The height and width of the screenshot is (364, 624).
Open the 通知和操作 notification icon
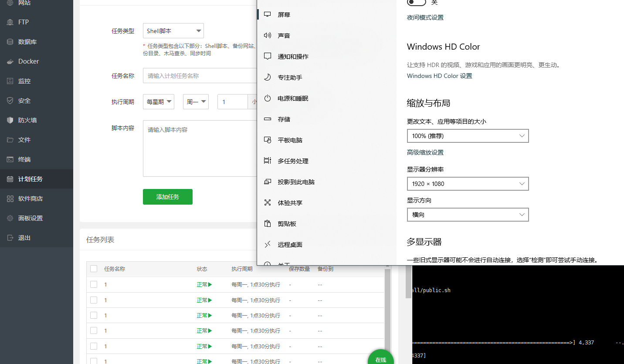click(268, 56)
